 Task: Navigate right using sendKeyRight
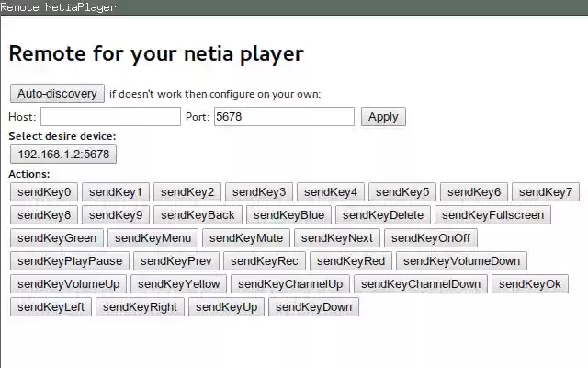[x=140, y=306]
